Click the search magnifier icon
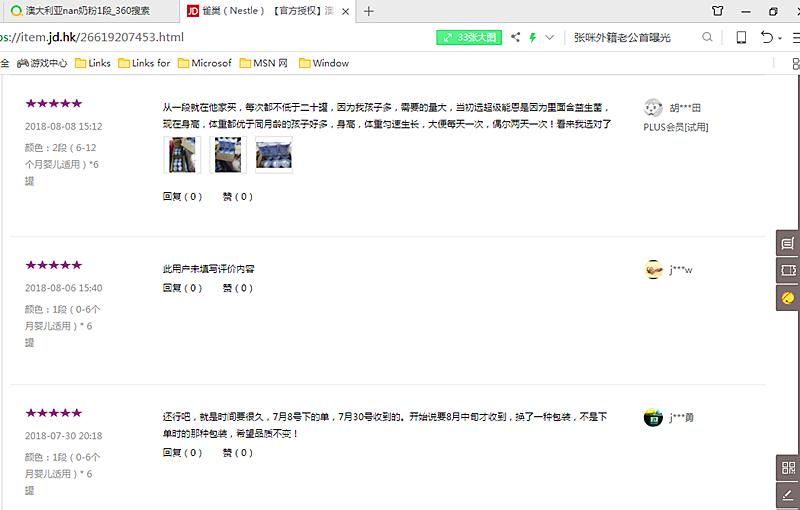Image resolution: width=800 pixels, height=510 pixels. [x=708, y=37]
